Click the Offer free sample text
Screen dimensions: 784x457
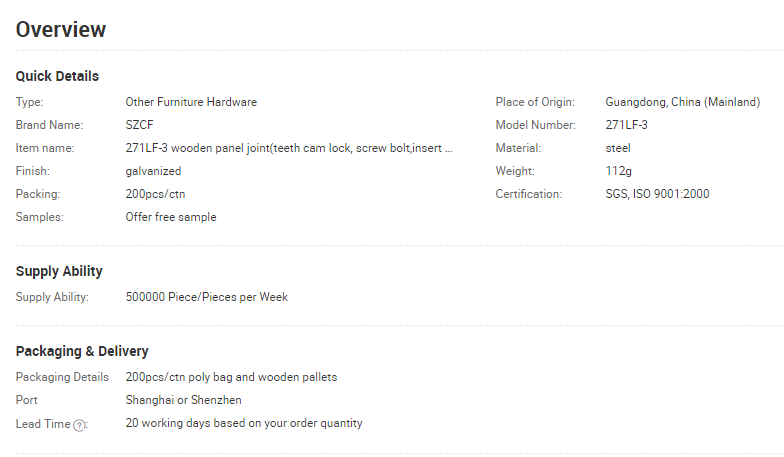[x=171, y=217]
